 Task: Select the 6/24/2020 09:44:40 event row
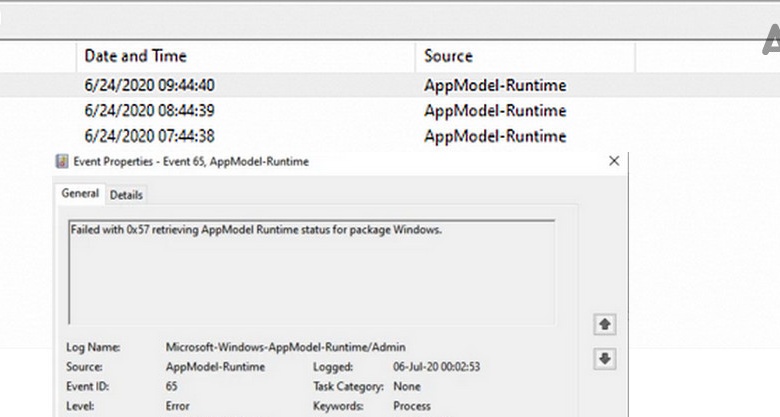(x=149, y=85)
